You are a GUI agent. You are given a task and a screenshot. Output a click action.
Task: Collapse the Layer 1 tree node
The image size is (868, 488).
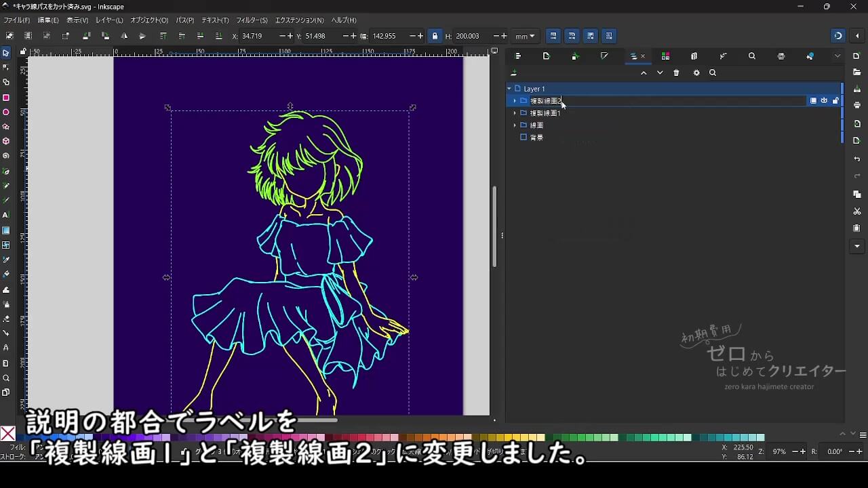click(x=509, y=89)
